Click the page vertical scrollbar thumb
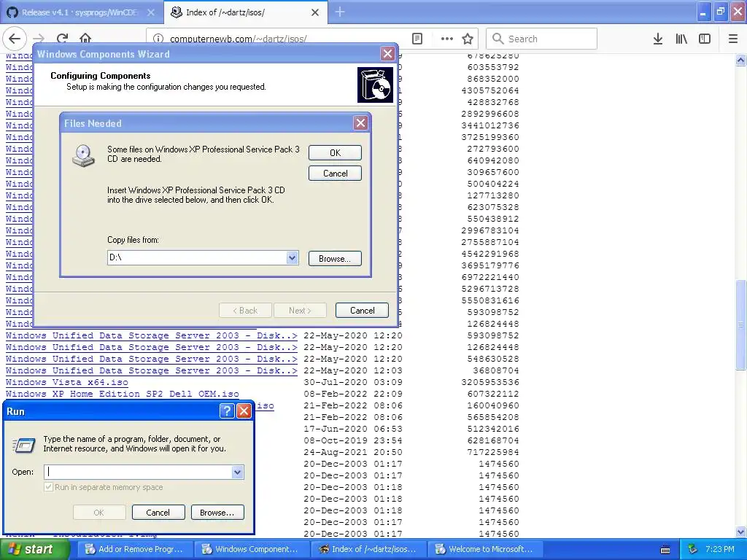The width and height of the screenshot is (747, 560). click(x=740, y=324)
